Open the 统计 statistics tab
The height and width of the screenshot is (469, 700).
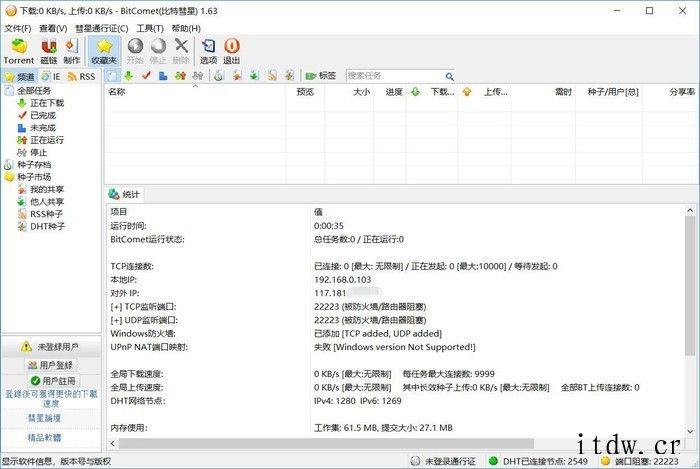coord(124,194)
